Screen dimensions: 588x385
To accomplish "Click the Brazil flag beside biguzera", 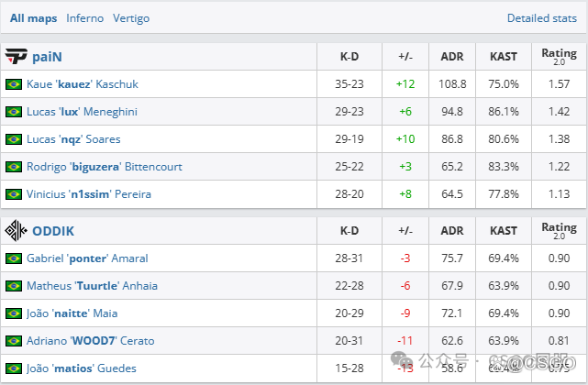I will tap(14, 167).
